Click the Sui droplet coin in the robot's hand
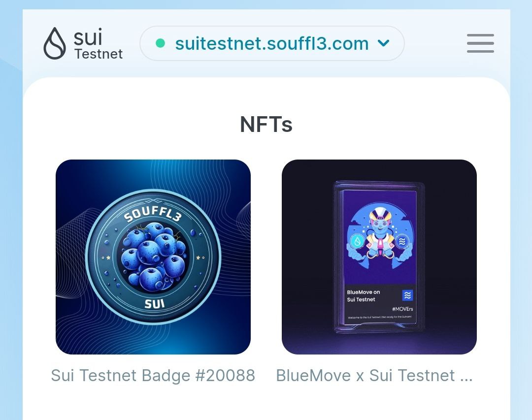 (357, 241)
